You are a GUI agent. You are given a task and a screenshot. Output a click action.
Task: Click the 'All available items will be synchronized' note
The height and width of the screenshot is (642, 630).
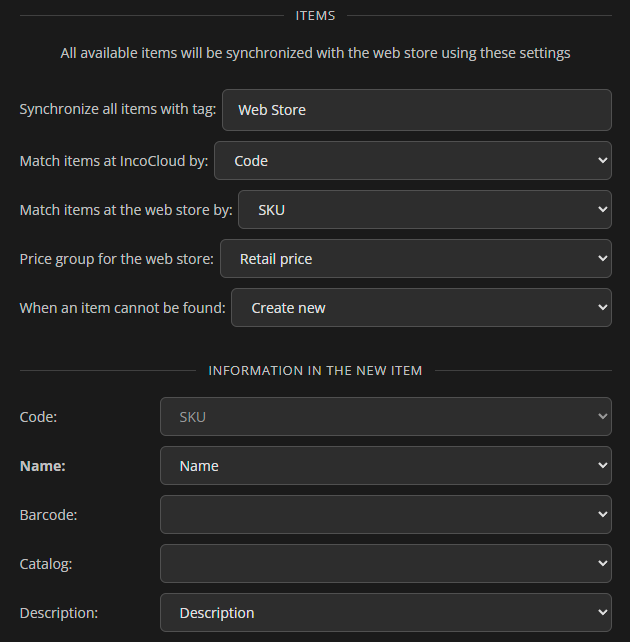pos(315,53)
